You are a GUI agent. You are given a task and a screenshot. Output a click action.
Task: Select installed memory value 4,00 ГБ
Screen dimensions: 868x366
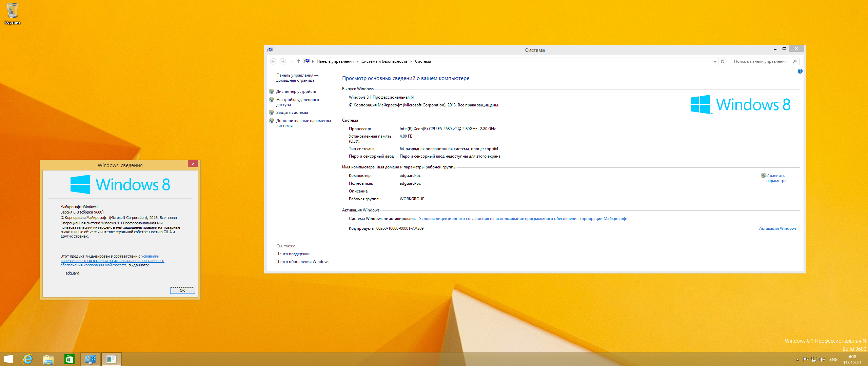click(x=406, y=136)
